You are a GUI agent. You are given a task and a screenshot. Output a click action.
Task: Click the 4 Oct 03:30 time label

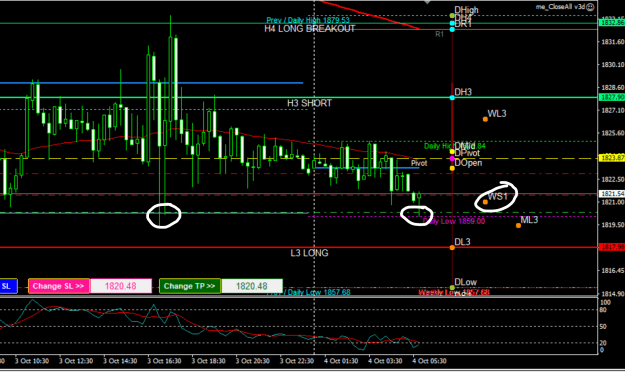click(x=385, y=361)
